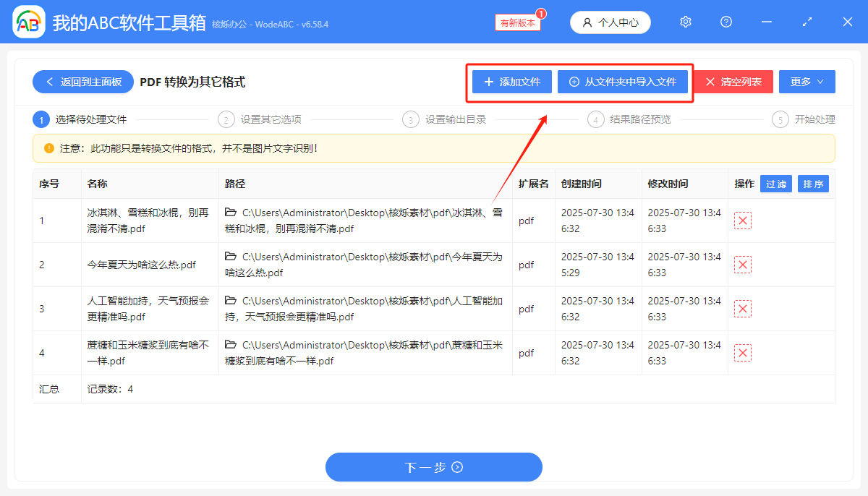Image resolution: width=868 pixels, height=496 pixels.
Task: Remove 蔗糖和玉米糖浆 file using delete icon
Action: (743, 352)
